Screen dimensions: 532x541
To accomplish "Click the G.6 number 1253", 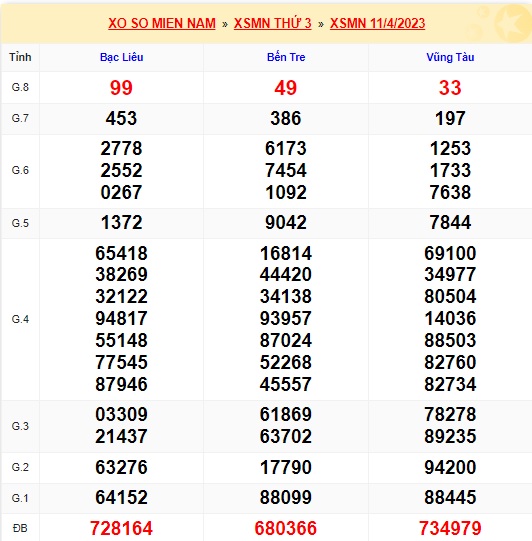I will (x=450, y=148).
